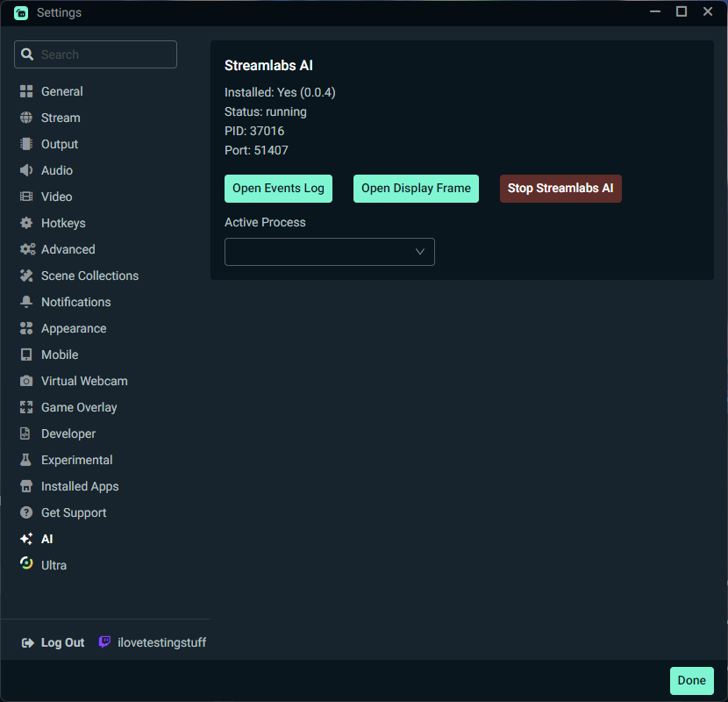Expand the Active Process dropdown

pos(329,252)
